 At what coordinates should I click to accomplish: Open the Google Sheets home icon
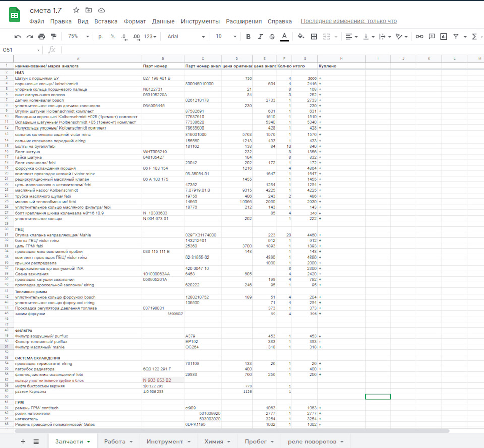pos(15,15)
